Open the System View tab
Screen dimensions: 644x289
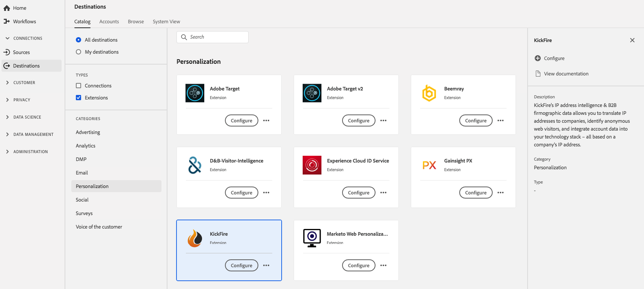[166, 21]
